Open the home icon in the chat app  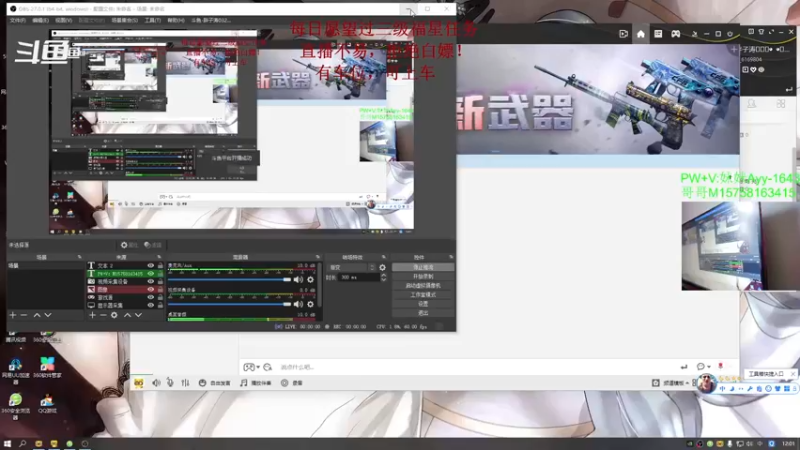pos(641,34)
